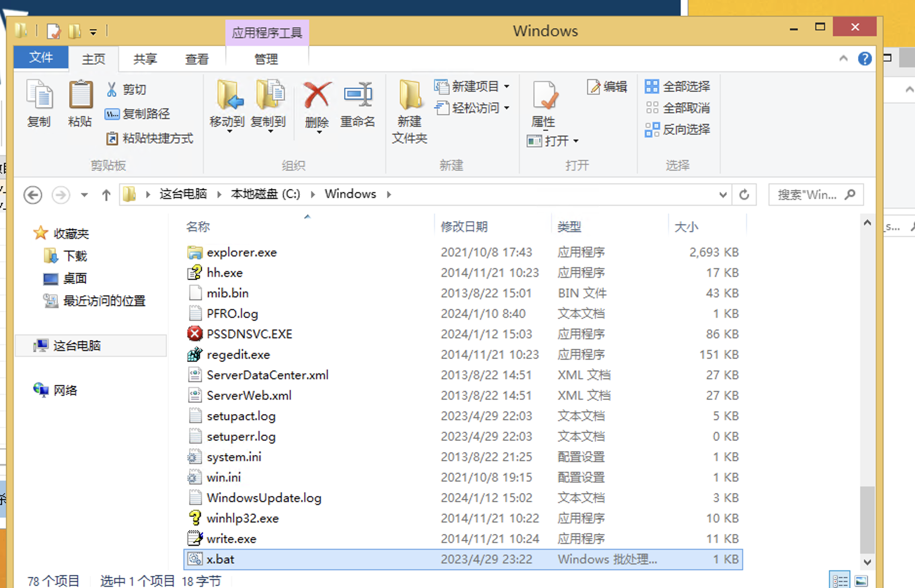This screenshot has height=588, width=915.
Task: Select the Copy path command
Action: tap(138, 114)
